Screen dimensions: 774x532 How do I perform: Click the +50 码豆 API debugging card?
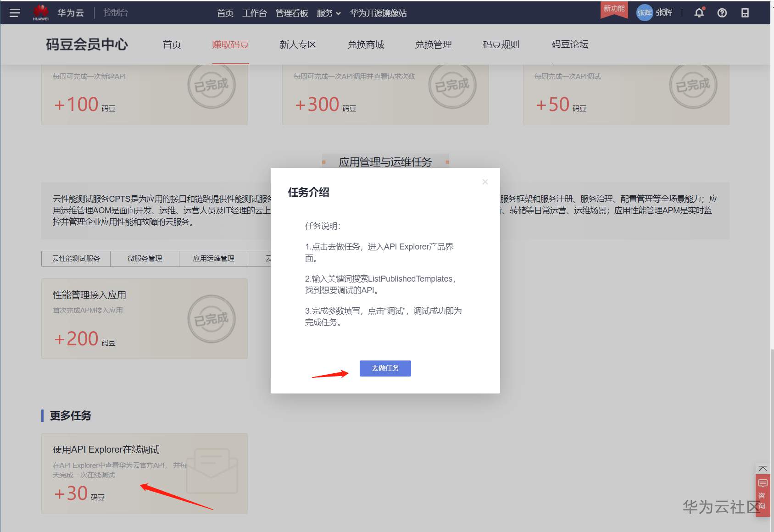(x=626, y=94)
